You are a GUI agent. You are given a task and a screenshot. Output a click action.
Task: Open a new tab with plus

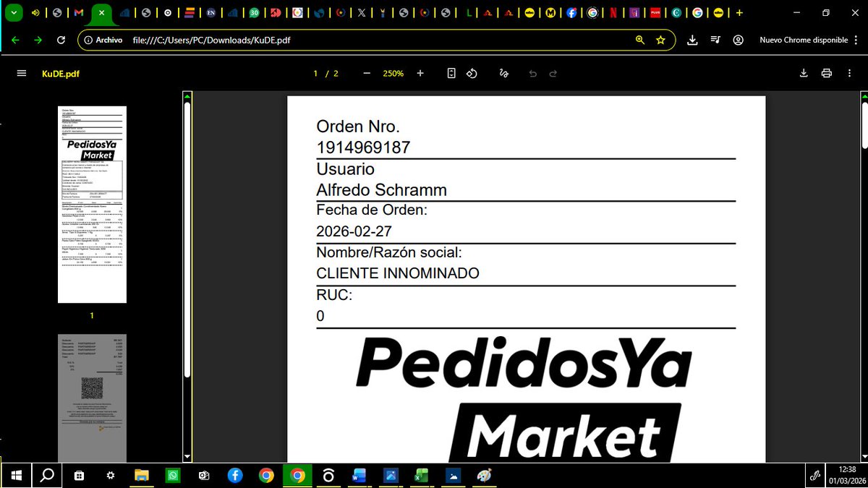(739, 12)
